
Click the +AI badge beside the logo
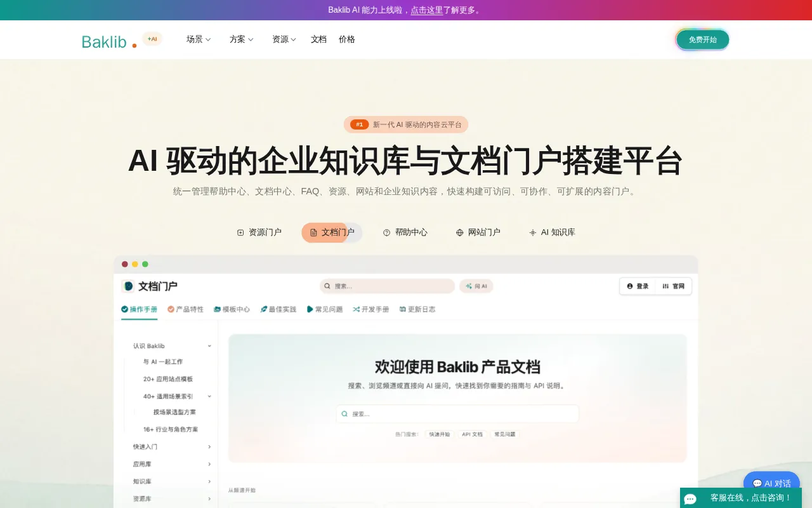point(152,39)
